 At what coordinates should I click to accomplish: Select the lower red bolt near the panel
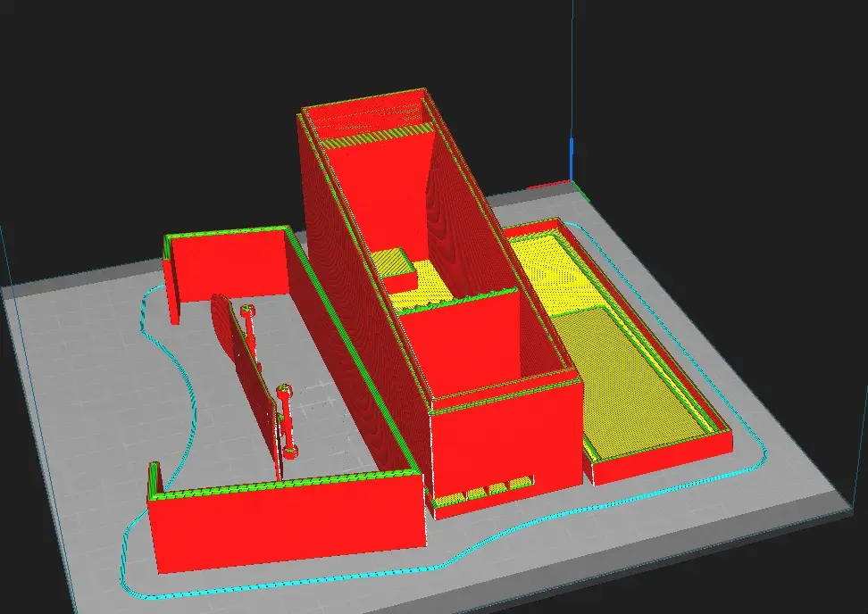(288, 420)
